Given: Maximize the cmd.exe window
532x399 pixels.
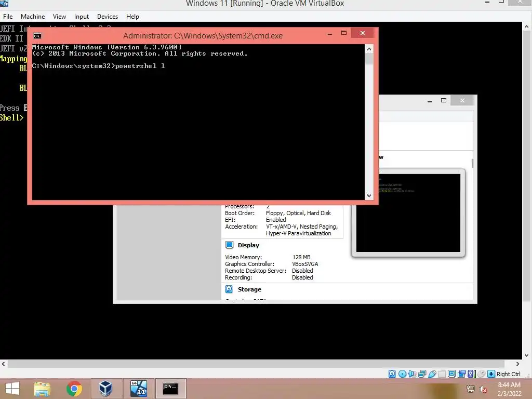Looking at the screenshot, I should (344, 33).
